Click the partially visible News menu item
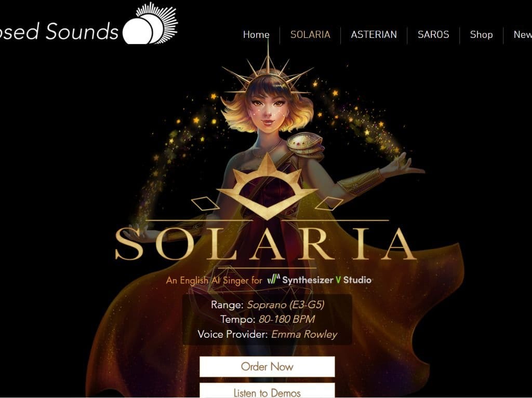 523,35
